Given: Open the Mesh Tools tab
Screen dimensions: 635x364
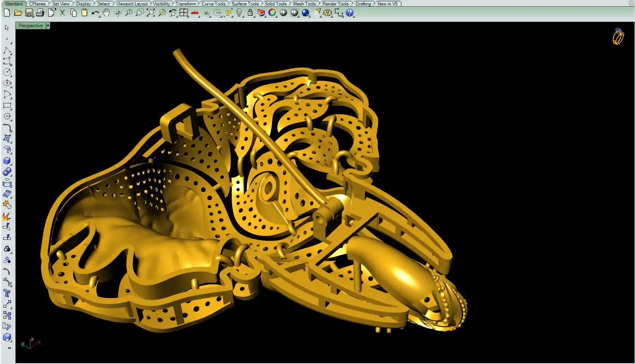Looking at the screenshot, I should click(304, 4).
